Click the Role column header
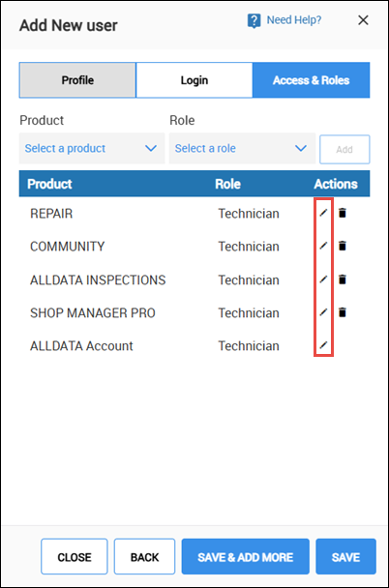This screenshot has width=389, height=588. tap(227, 184)
